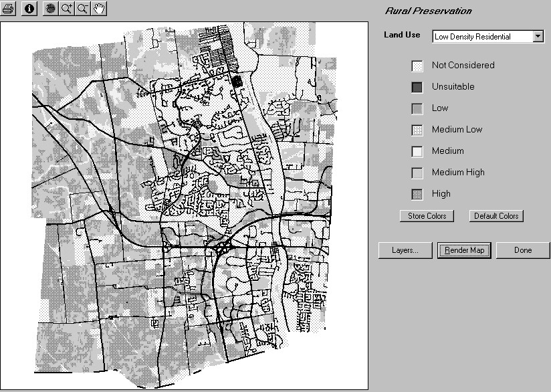
Task: Click the Unsuitable legend label
Action: pos(453,86)
